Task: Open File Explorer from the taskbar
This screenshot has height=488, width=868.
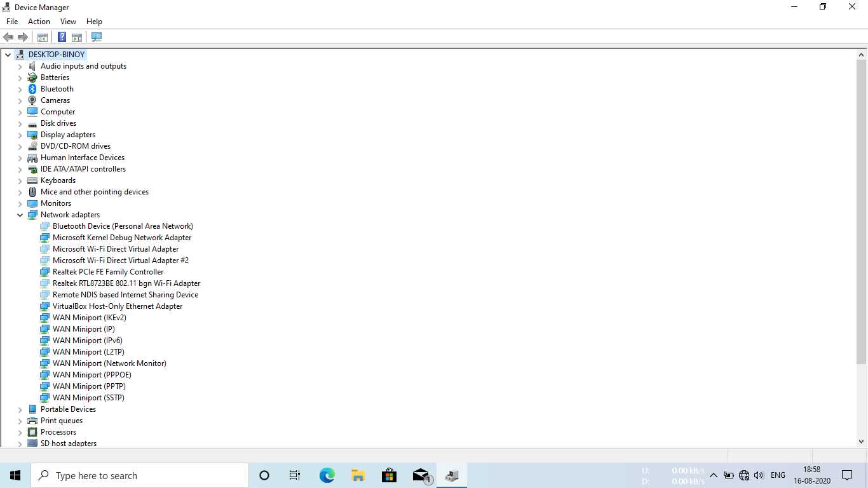Action: click(x=358, y=475)
